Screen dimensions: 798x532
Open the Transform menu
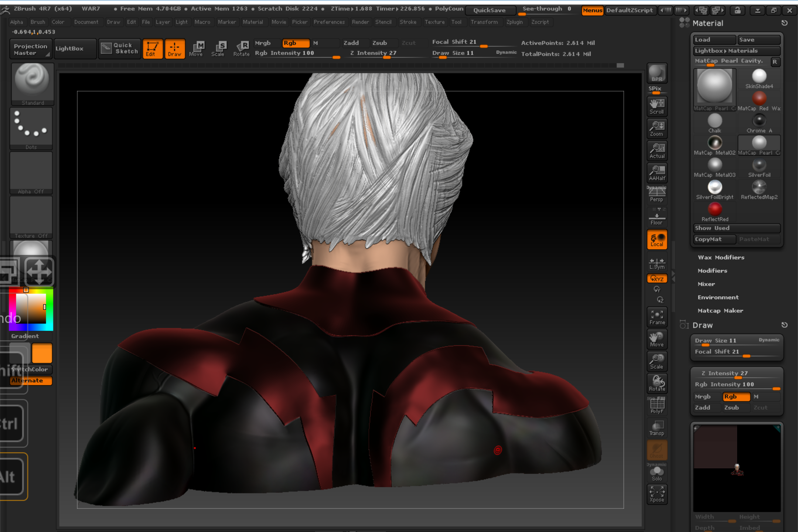coord(484,22)
